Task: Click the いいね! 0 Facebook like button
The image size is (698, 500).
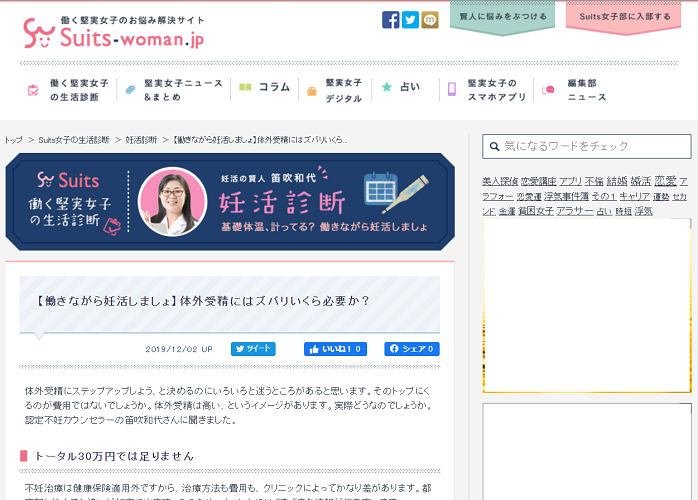Action: [335, 349]
